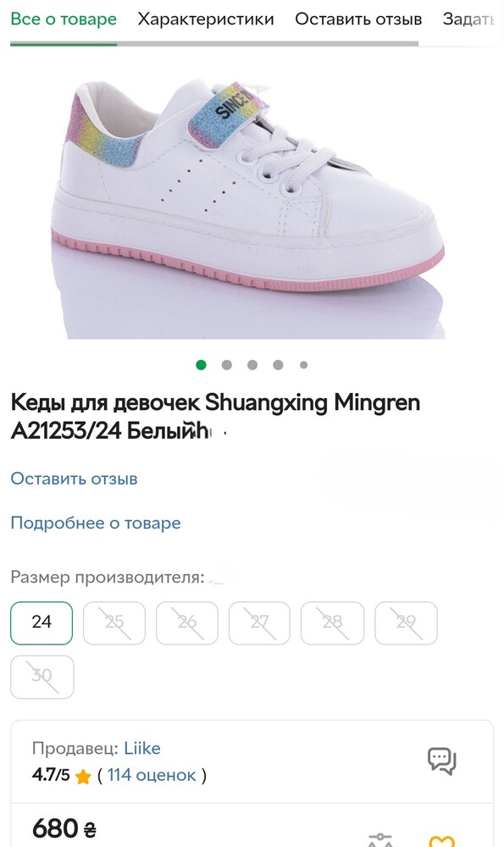Open seller Liike profile link
This screenshot has height=847, width=504.
point(142,748)
